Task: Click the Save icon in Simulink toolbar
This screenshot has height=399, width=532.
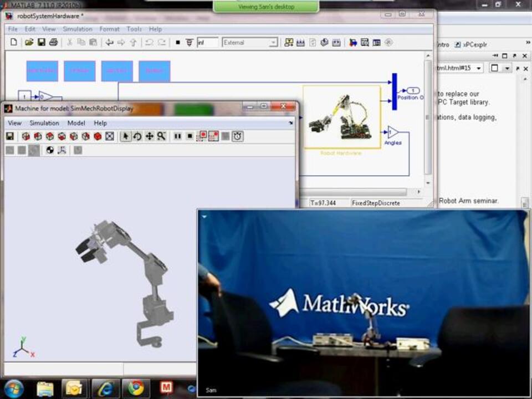Action: click(42, 42)
